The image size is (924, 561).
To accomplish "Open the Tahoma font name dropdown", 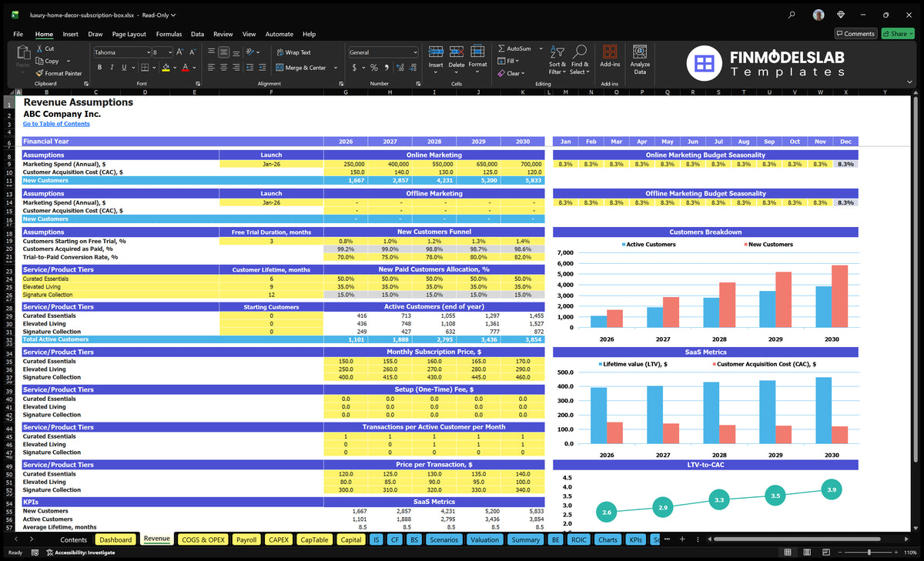I will pyautogui.click(x=148, y=52).
